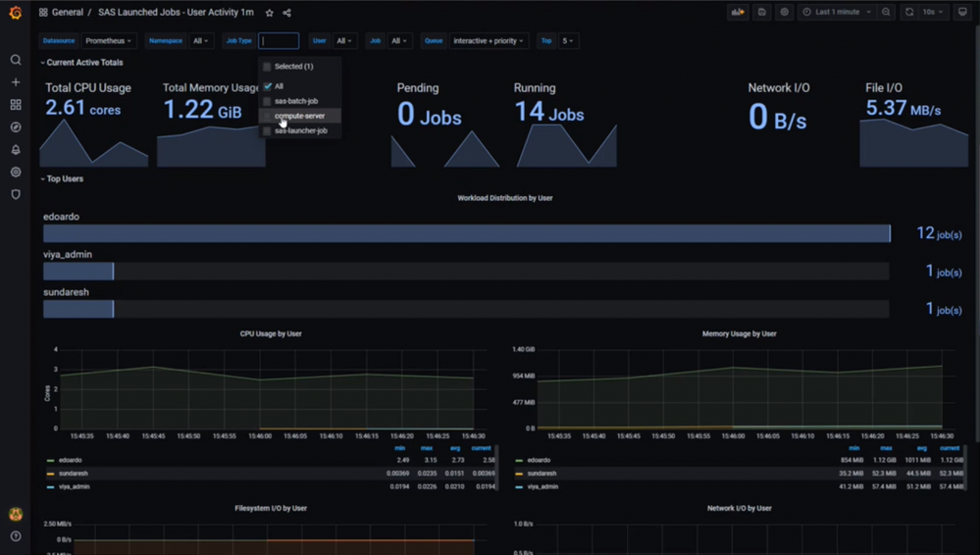Screen dimensions: 980x555
Task: Sort CPU legend by min column
Action: coord(400,448)
